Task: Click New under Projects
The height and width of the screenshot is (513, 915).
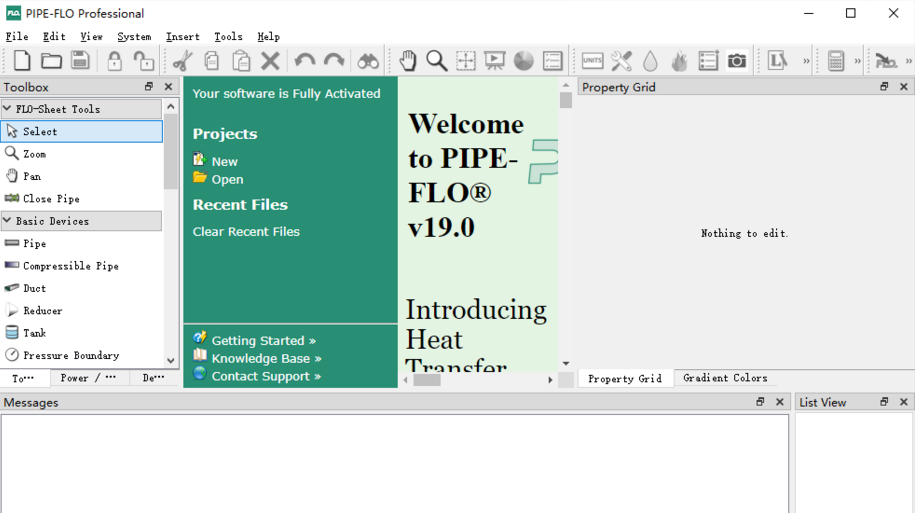Action: click(224, 162)
